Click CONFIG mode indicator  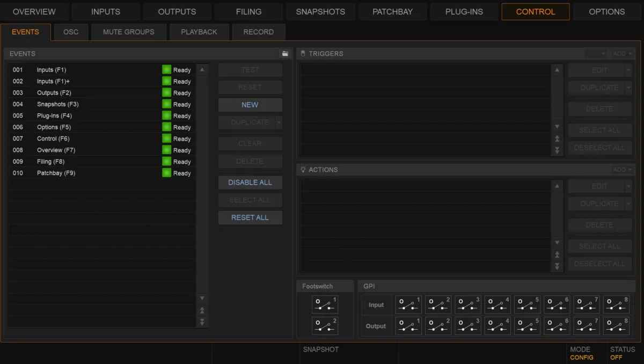tap(582, 358)
